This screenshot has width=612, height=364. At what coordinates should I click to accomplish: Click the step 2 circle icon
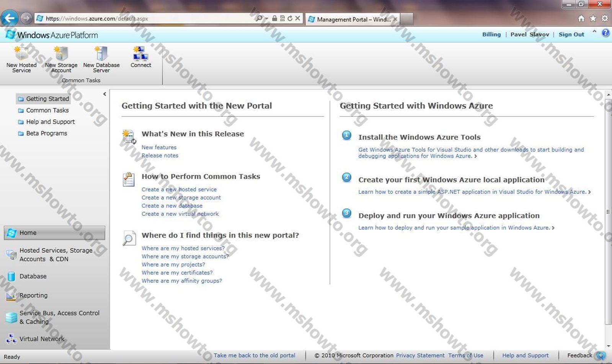click(346, 177)
